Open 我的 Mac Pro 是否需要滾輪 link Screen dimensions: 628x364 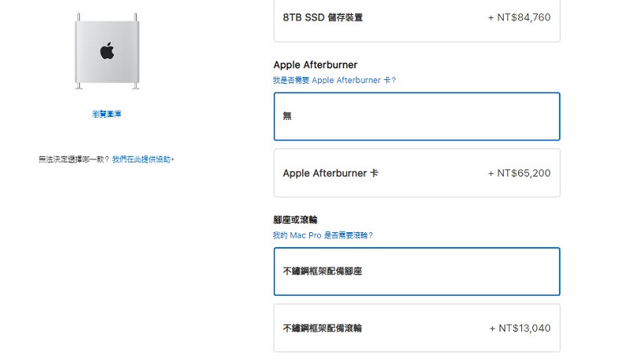point(323,235)
